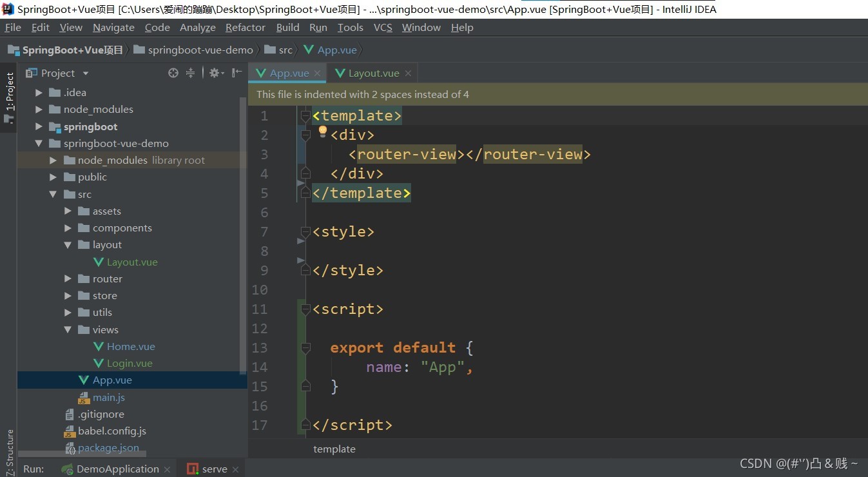Expand the .idea folder in the tree

click(x=39, y=93)
